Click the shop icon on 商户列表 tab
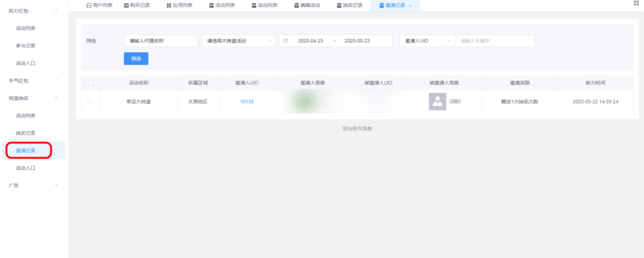 [x=89, y=6]
